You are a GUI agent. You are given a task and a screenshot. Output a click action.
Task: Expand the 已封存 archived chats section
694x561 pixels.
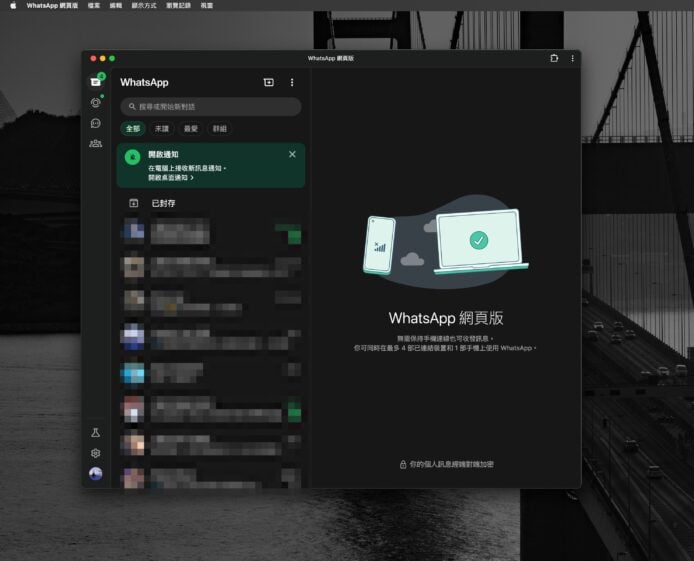pyautogui.click(x=163, y=203)
